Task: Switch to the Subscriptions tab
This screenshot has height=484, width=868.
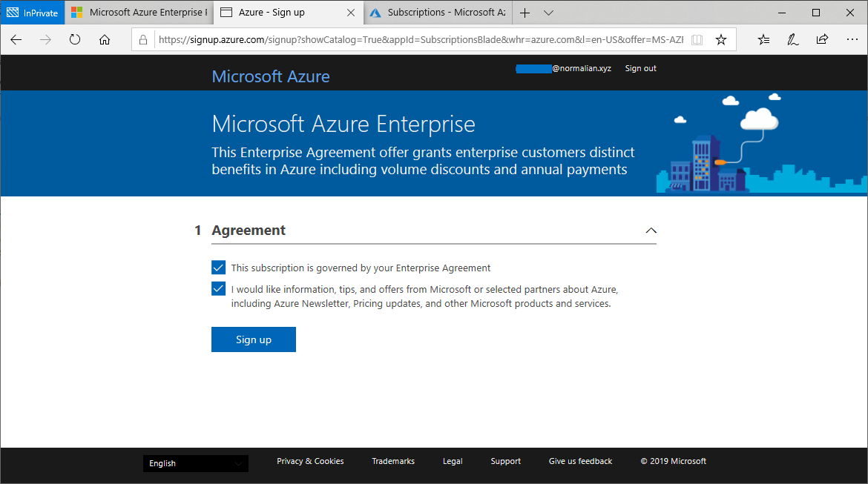Action: click(436, 13)
